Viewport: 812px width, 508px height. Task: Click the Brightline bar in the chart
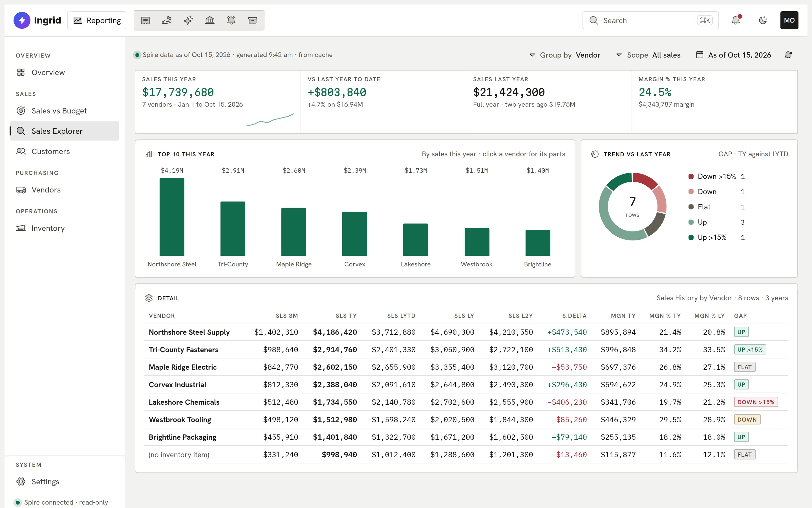538,243
